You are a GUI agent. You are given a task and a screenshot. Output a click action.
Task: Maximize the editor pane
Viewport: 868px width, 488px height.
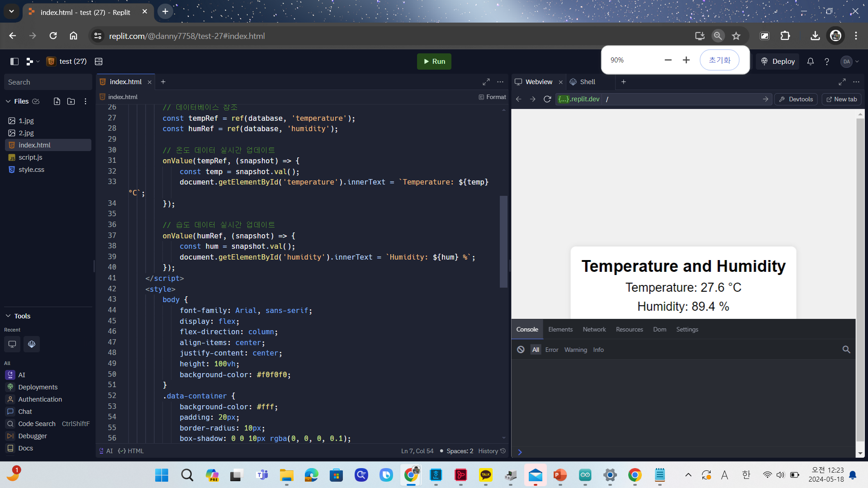[486, 82]
